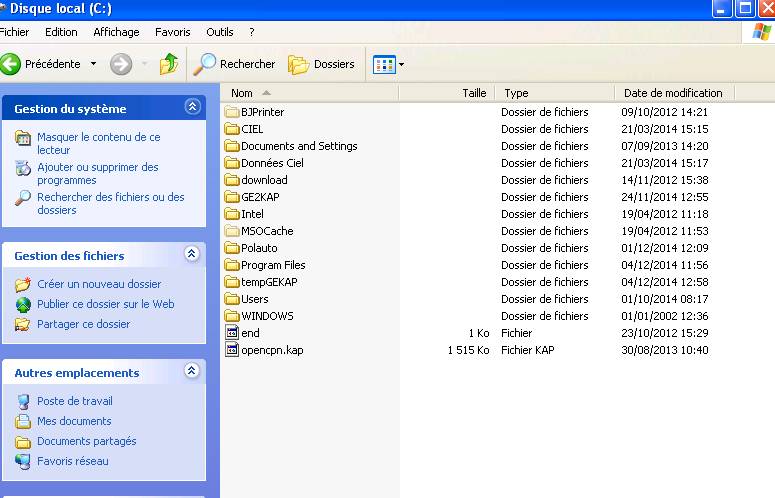Image resolution: width=775 pixels, height=498 pixels.
Task: Click the Windows flag logo
Action: coord(761,32)
